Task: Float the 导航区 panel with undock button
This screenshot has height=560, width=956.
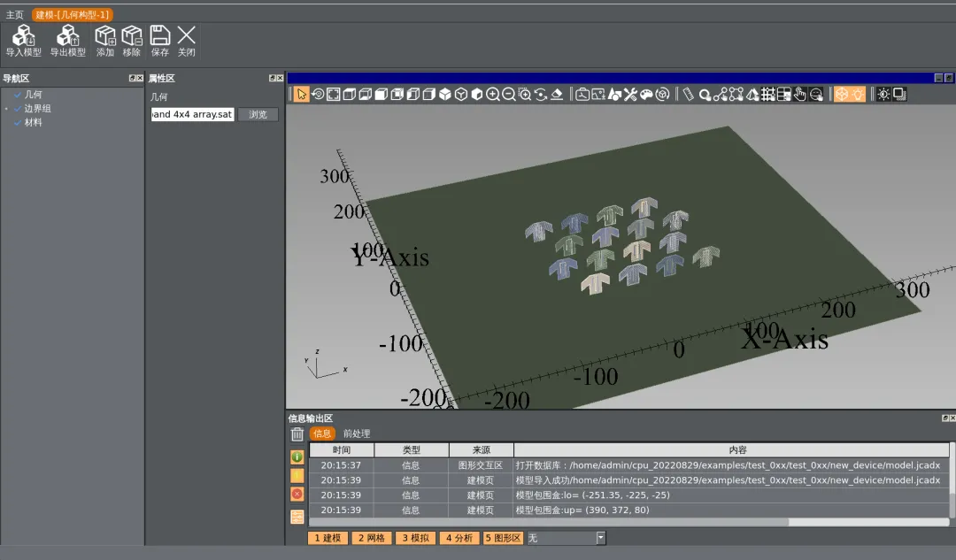Action: (x=131, y=79)
